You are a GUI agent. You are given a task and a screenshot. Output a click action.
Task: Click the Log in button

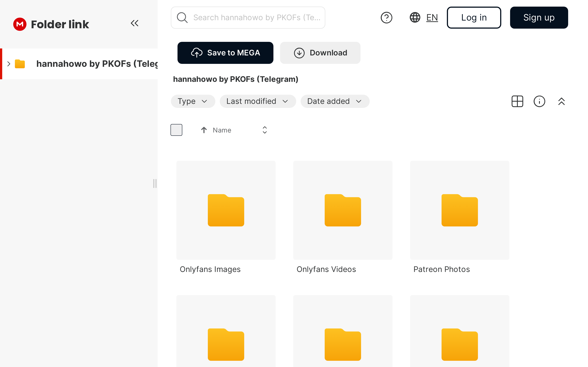(474, 17)
